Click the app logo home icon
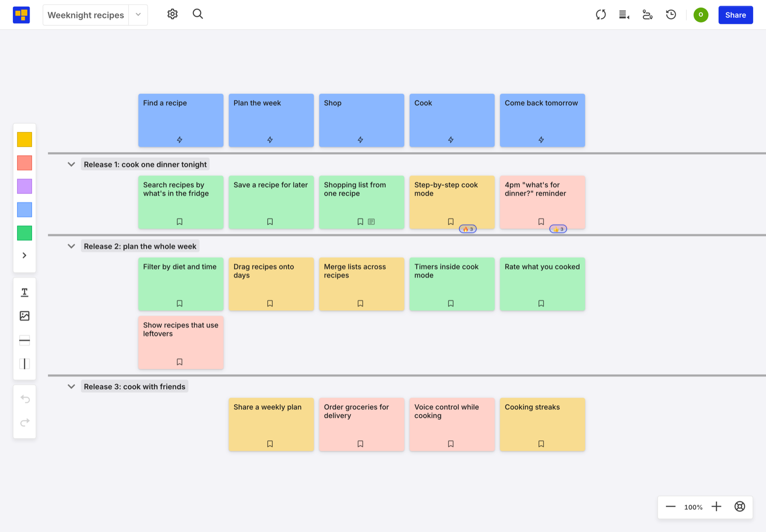 [x=21, y=15]
